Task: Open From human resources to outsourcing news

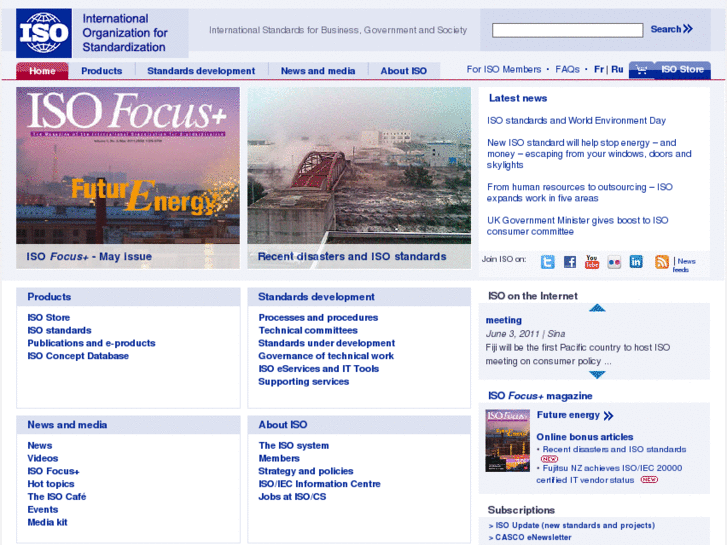Action: [x=580, y=192]
